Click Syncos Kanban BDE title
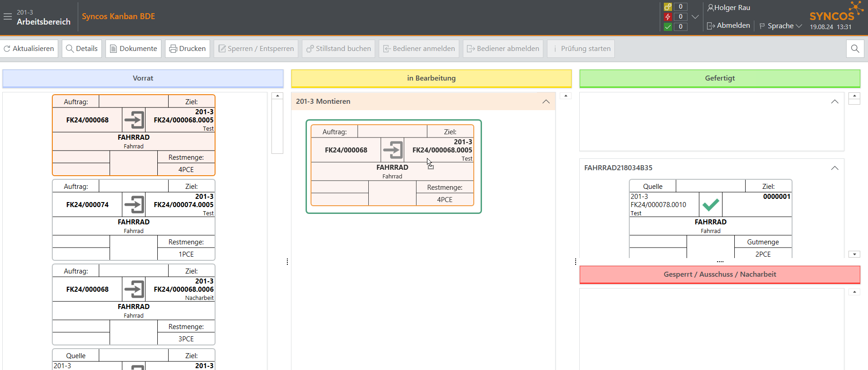Viewport: 868px width, 370px height. [118, 16]
